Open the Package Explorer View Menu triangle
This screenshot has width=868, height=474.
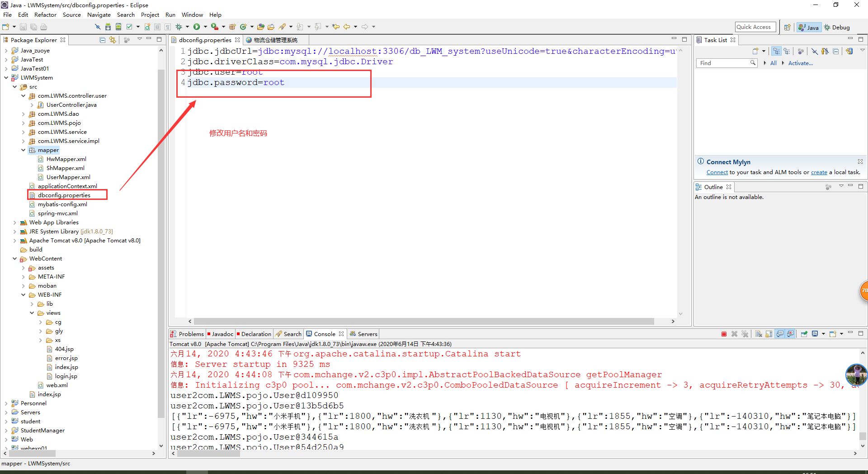[x=139, y=39]
